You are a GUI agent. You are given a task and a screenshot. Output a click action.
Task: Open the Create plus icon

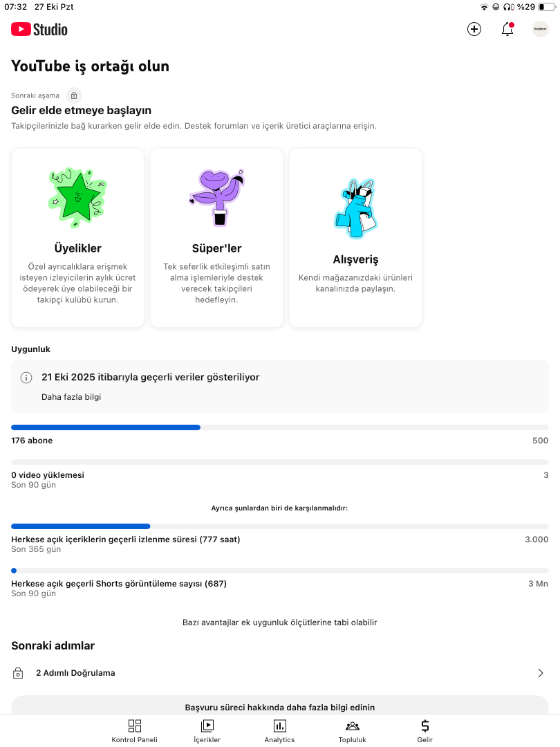[474, 29]
